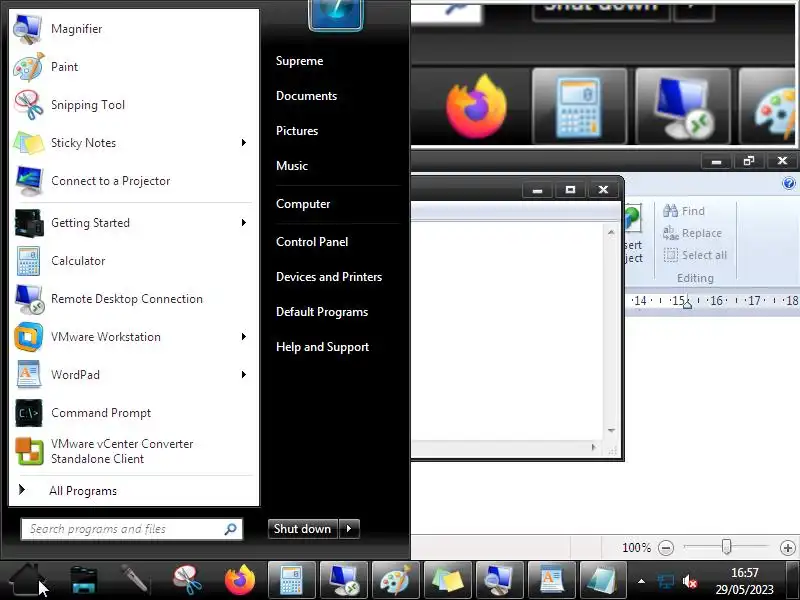The image size is (800, 600).
Task: Click the search magnifier icon
Action: (231, 529)
